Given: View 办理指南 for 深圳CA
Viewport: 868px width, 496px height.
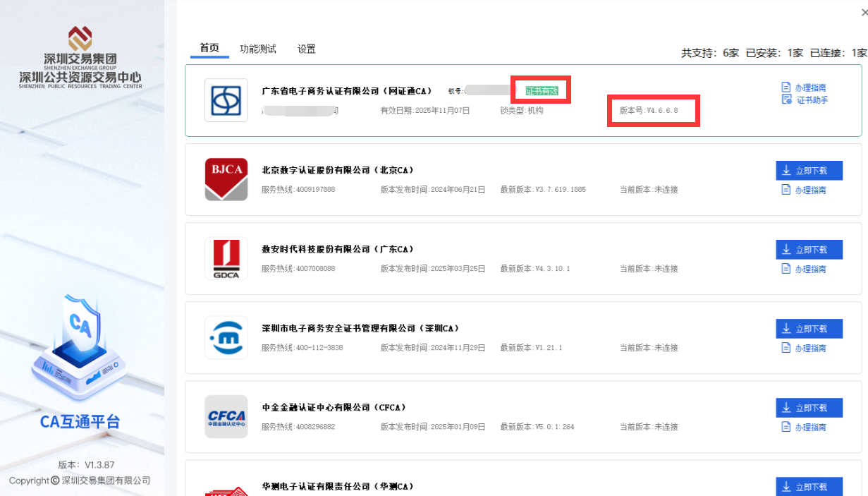Looking at the screenshot, I should tap(804, 348).
